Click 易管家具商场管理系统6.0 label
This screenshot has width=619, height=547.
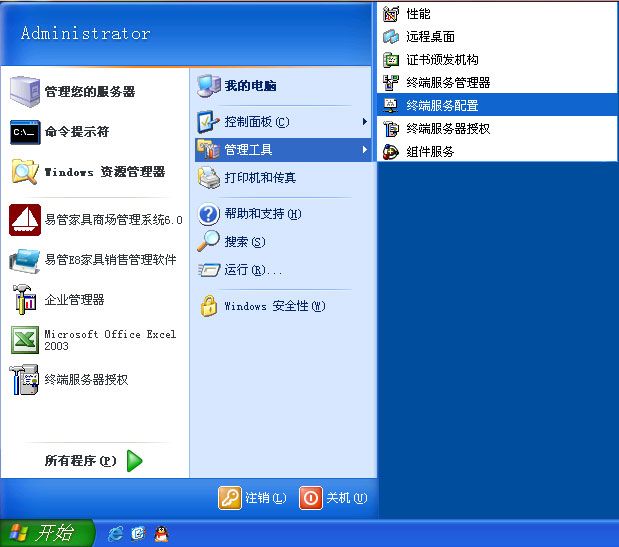[x=114, y=220]
